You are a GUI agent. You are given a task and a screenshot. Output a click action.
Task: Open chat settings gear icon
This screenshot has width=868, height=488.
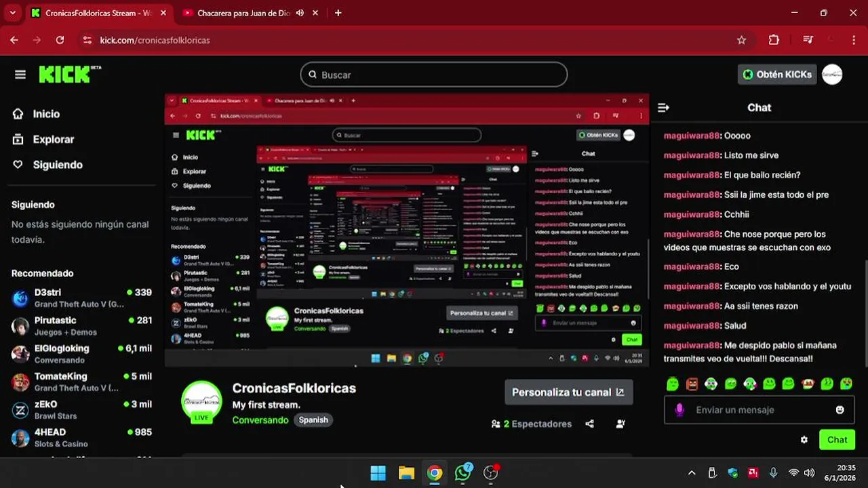pos(804,440)
